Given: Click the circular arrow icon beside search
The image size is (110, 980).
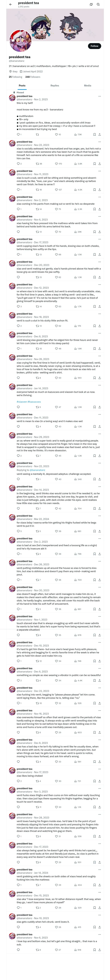Looking at the screenshot, I should (x=91, y=5).
